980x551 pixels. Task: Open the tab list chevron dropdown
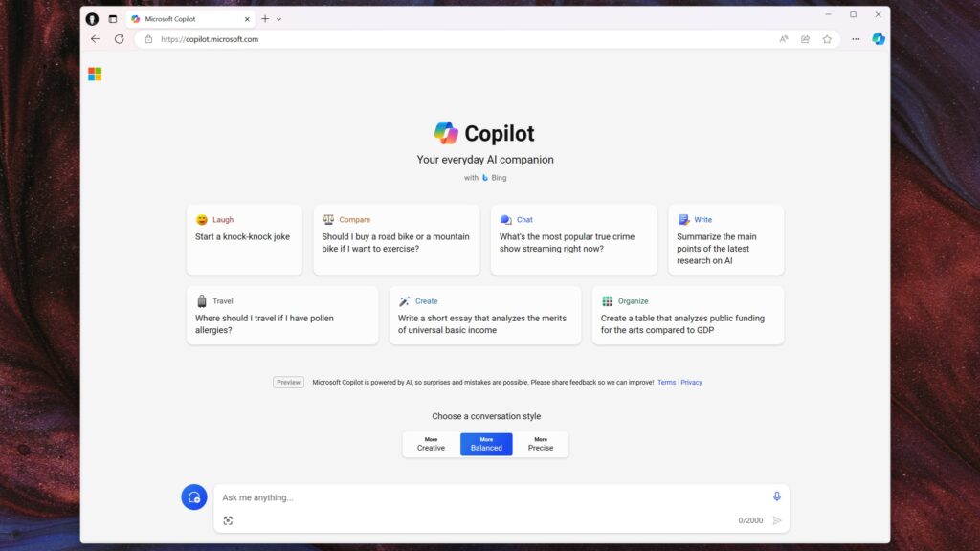(278, 18)
